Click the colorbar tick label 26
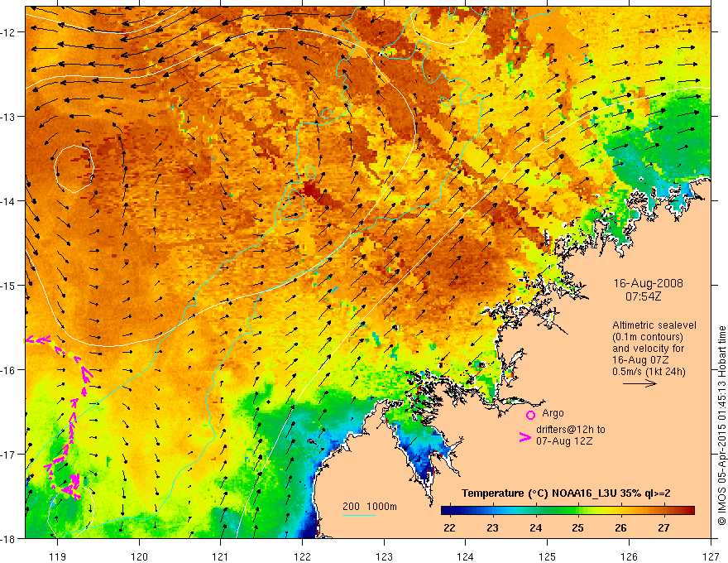This screenshot has height=563, width=728. click(x=620, y=528)
